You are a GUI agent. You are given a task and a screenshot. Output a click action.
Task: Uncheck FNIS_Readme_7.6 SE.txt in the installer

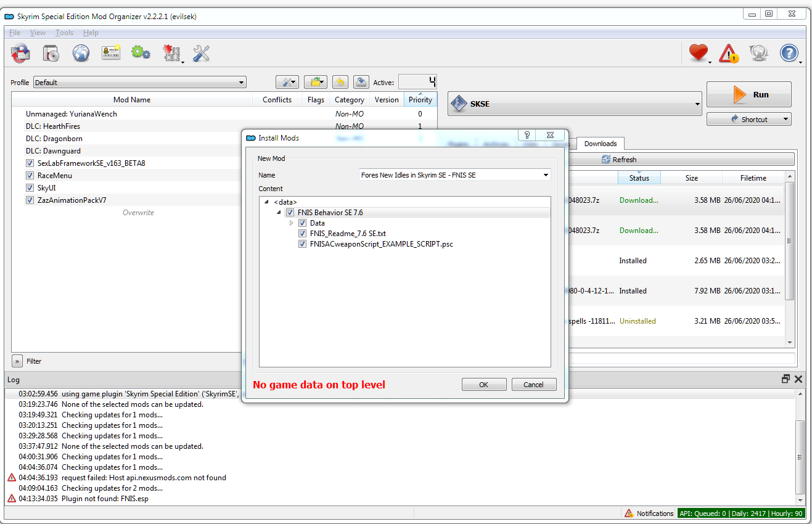(x=302, y=233)
